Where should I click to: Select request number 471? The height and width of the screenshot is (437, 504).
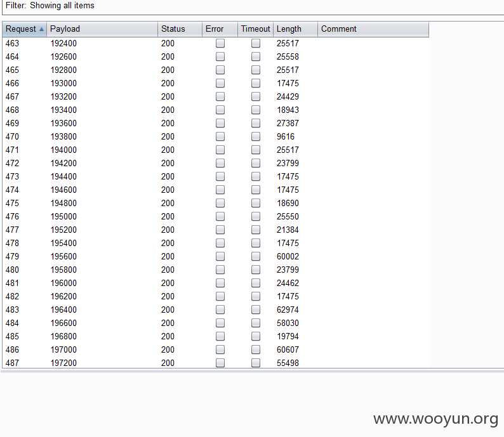tap(12, 150)
